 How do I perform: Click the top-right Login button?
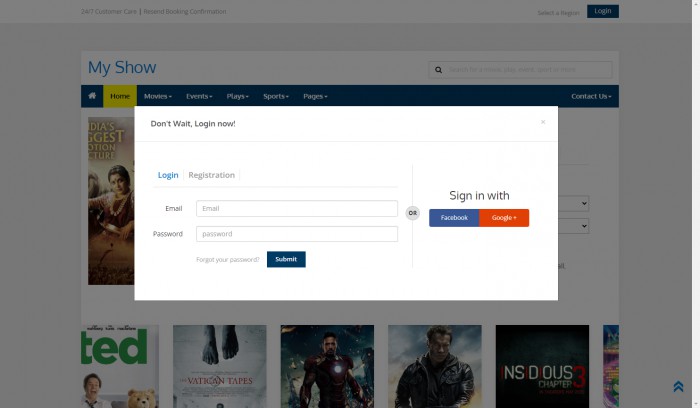coord(603,11)
